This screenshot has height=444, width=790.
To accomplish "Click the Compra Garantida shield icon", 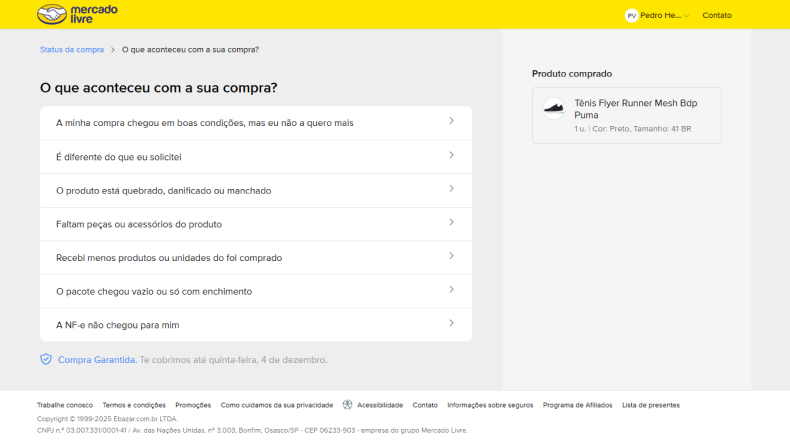I will [x=46, y=359].
